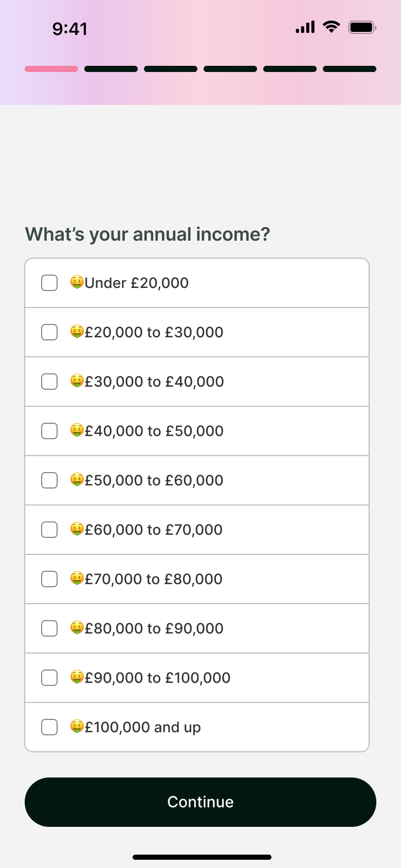Check the Under £20,000 checkbox
This screenshot has height=868, width=401.
49,283
